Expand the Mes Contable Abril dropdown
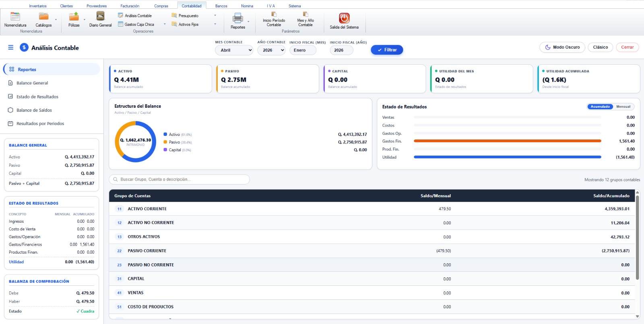The height and width of the screenshot is (324, 644). tap(234, 50)
